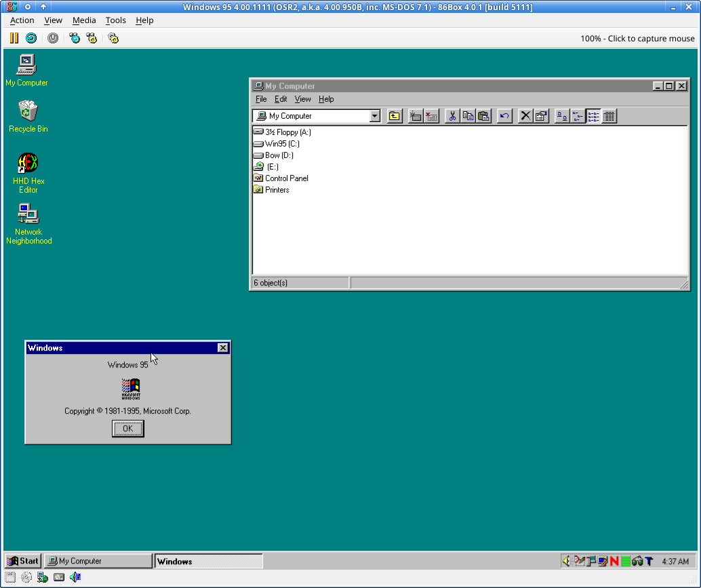The width and height of the screenshot is (701, 588).
Task: Send Ctrl+Alt+Esc via 86Box toolbar
Action: coord(92,38)
